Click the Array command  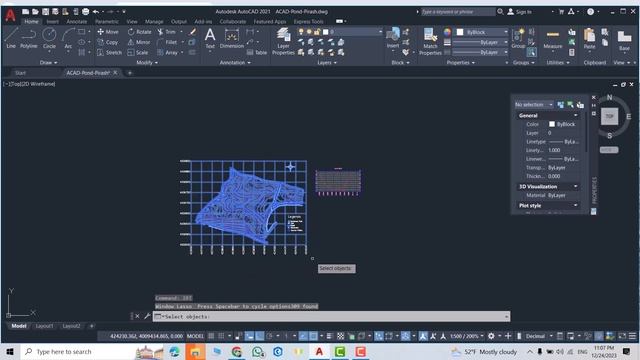[x=168, y=52]
